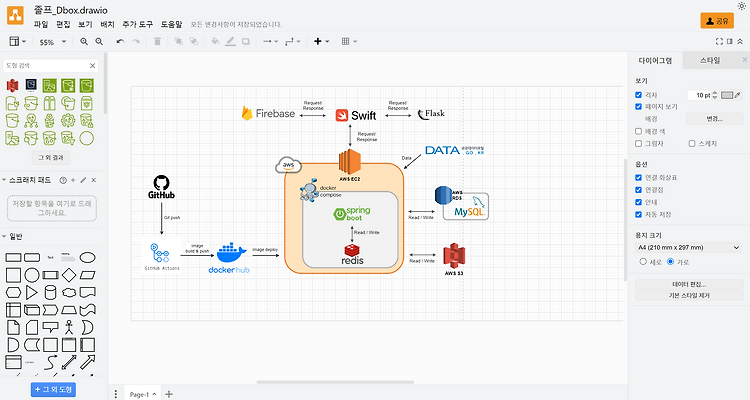This screenshot has width=750, height=400.
Task: Open the insert plus dropdown
Action: coord(321,42)
